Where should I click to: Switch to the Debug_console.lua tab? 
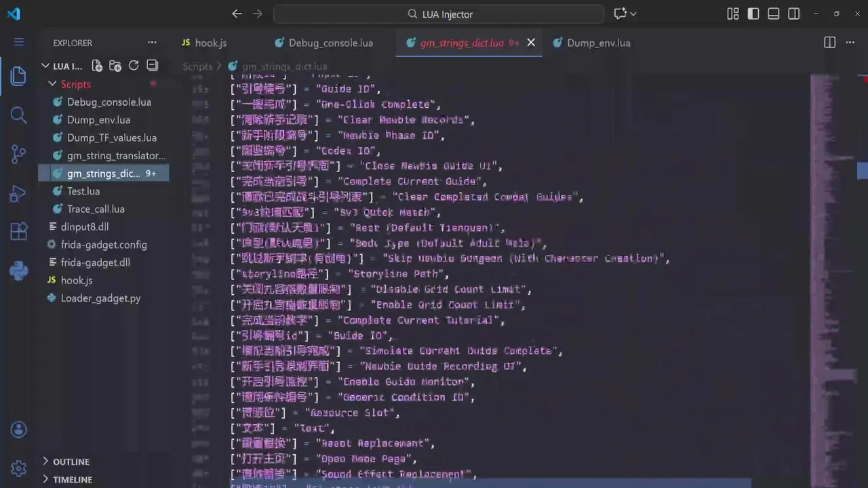click(323, 43)
